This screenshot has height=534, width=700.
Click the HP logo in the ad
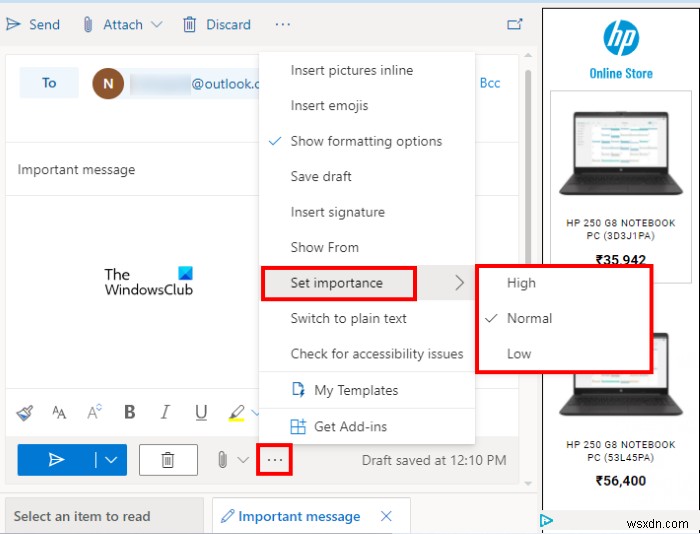[621, 38]
